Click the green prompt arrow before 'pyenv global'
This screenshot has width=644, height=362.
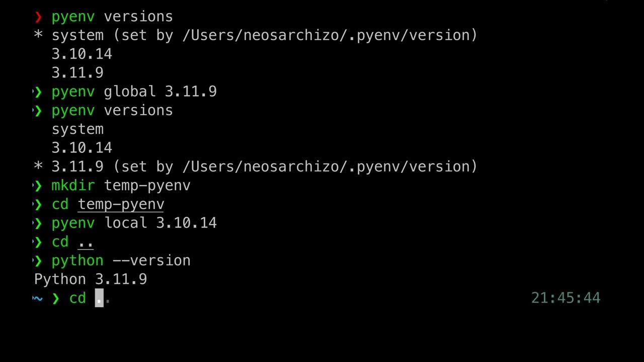click(38, 92)
